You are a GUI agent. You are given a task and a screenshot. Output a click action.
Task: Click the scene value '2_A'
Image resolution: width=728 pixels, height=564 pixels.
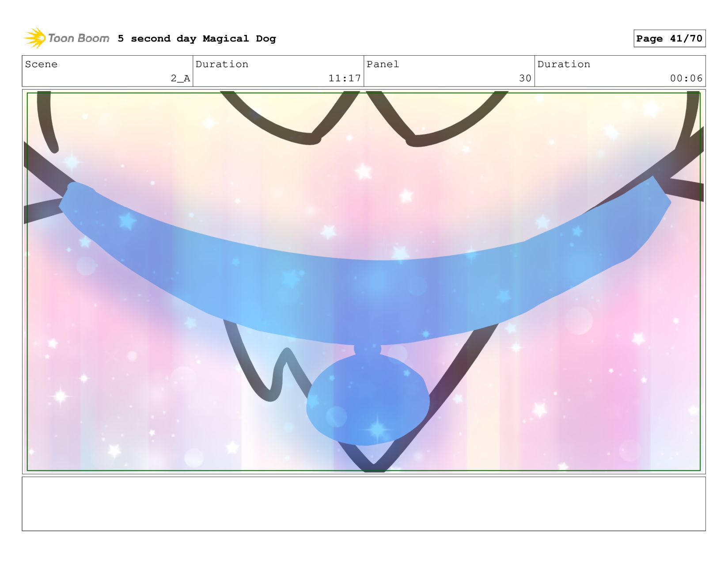pos(180,78)
